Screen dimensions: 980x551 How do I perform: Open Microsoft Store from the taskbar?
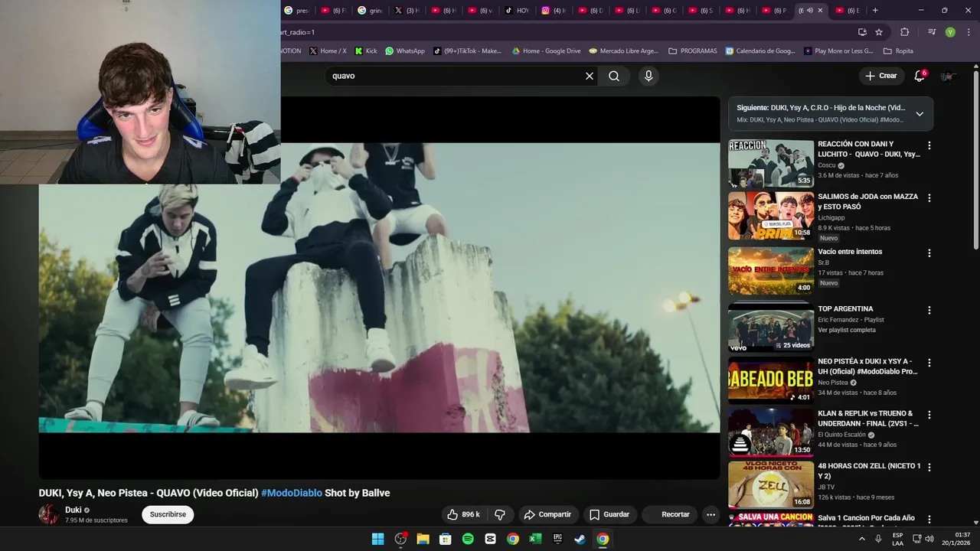[x=446, y=539]
